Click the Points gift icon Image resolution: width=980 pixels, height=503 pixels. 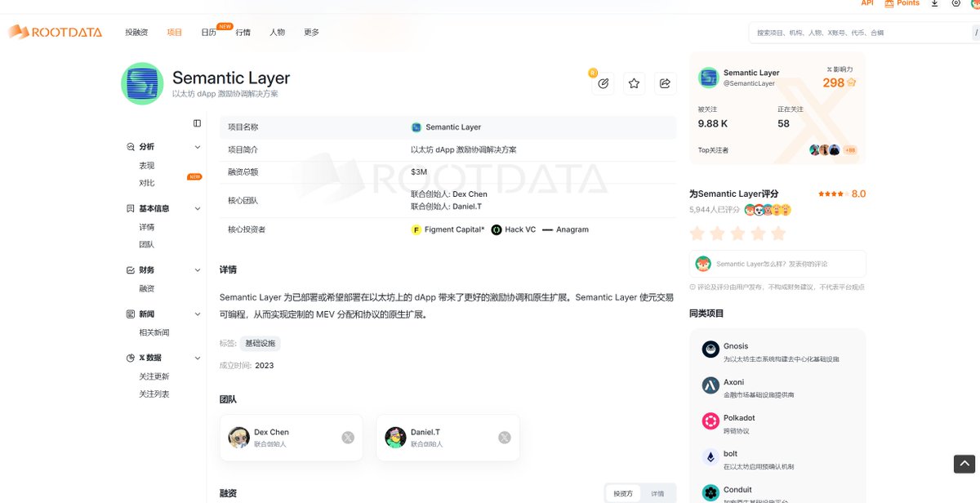tap(889, 3)
